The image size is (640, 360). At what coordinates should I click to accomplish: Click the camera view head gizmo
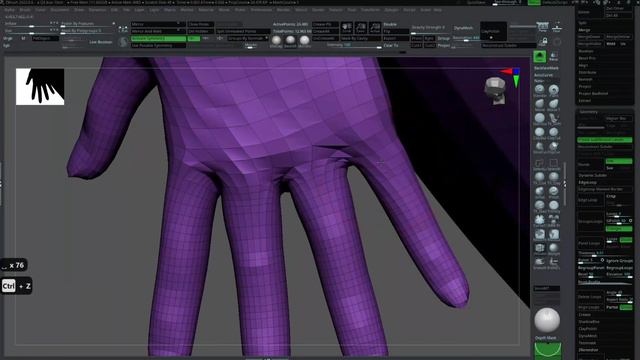pyautogui.click(x=496, y=91)
